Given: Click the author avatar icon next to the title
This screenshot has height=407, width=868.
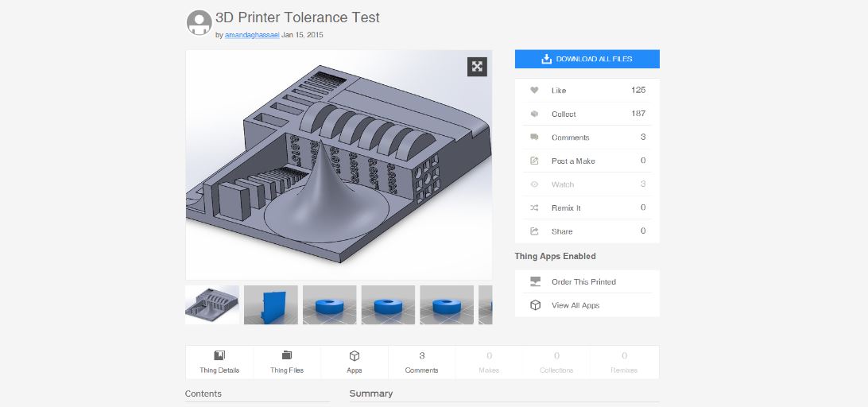Looking at the screenshot, I should 200,23.
